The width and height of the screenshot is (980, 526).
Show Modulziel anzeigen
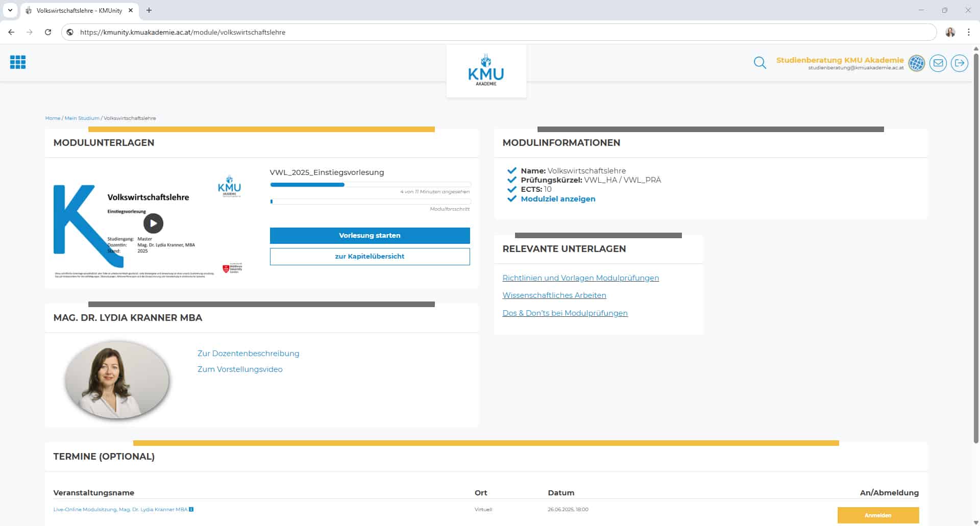coord(558,199)
